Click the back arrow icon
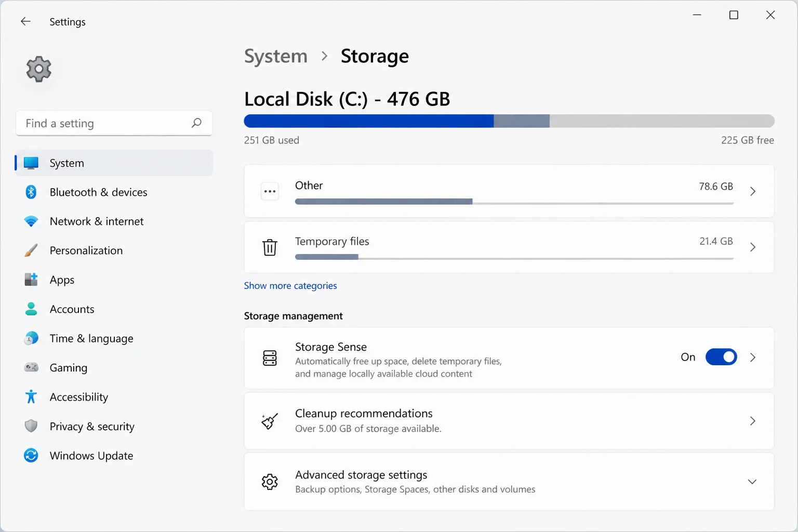Viewport: 798px width, 532px height. [x=25, y=21]
